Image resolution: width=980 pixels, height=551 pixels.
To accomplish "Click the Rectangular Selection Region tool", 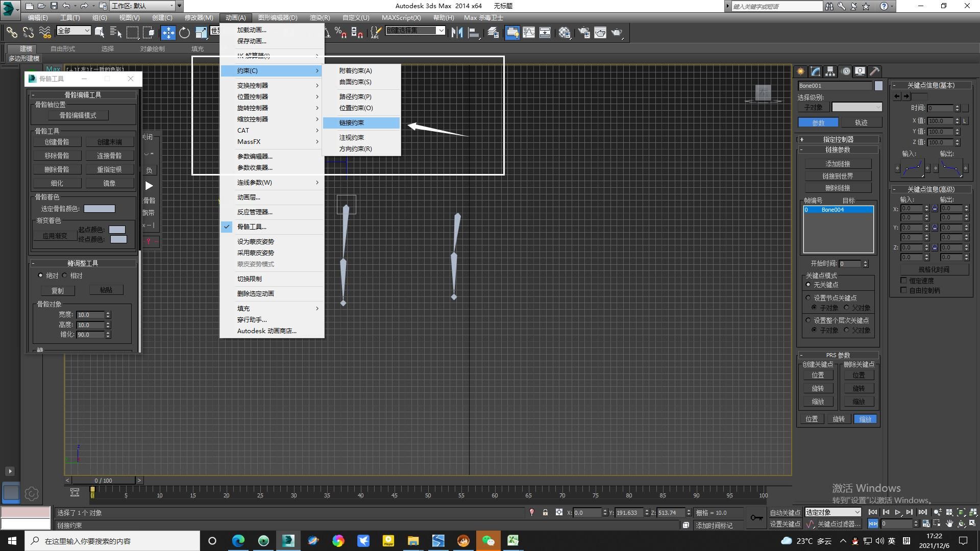I will 132,33.
